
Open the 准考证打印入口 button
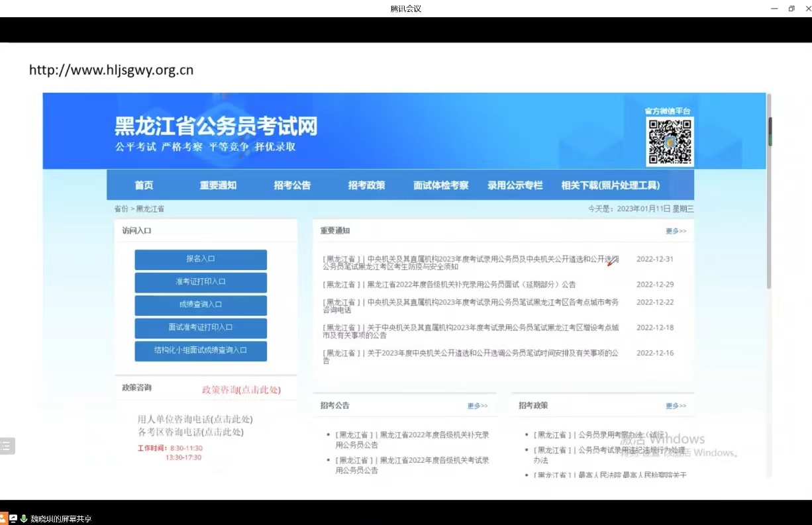(201, 282)
